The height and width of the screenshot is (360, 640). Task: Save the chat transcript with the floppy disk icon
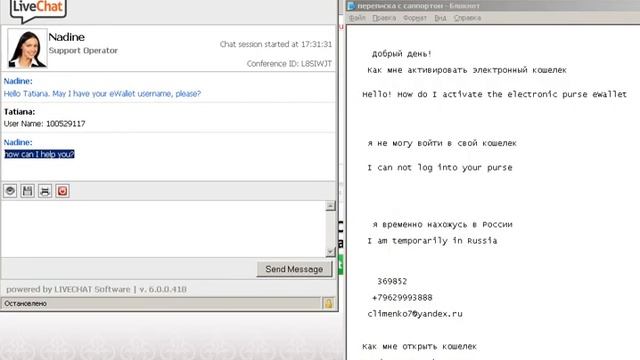[x=27, y=191]
